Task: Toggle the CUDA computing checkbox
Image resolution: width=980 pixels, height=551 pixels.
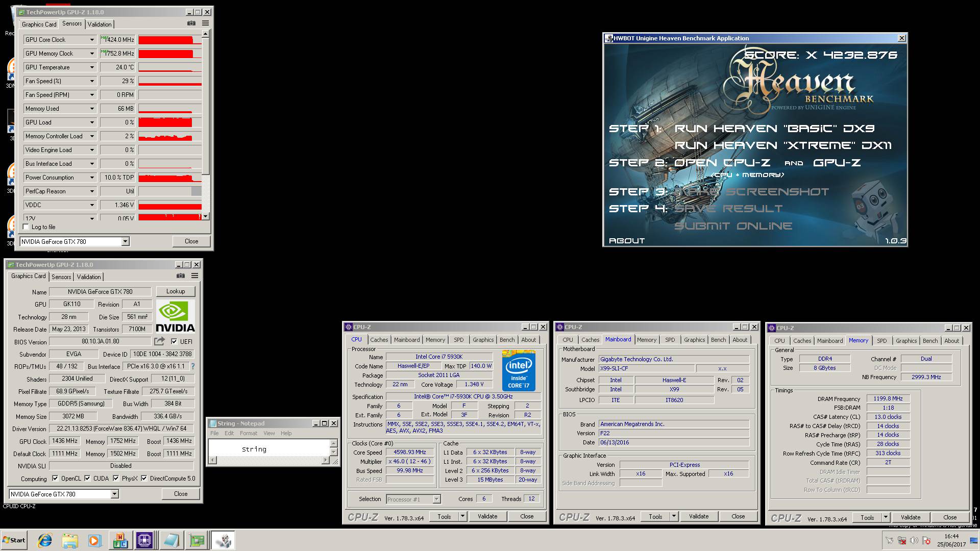Action: pos(87,479)
